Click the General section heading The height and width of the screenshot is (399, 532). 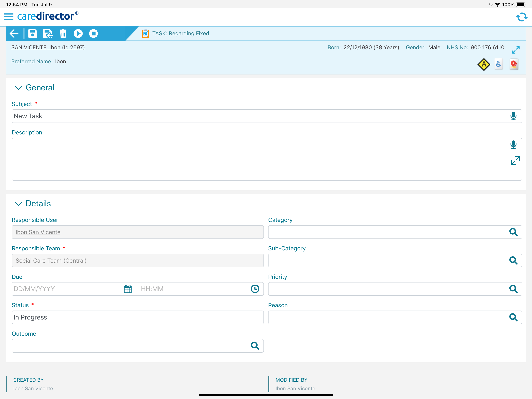[x=40, y=88]
